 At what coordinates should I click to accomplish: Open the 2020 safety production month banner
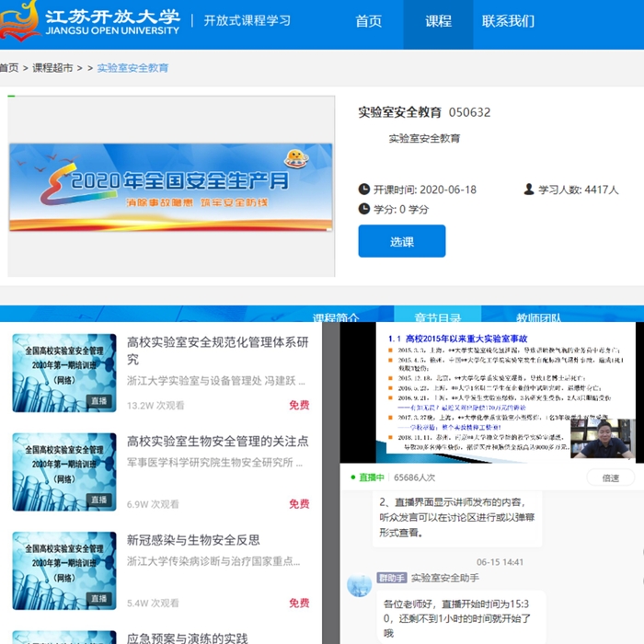point(171,187)
